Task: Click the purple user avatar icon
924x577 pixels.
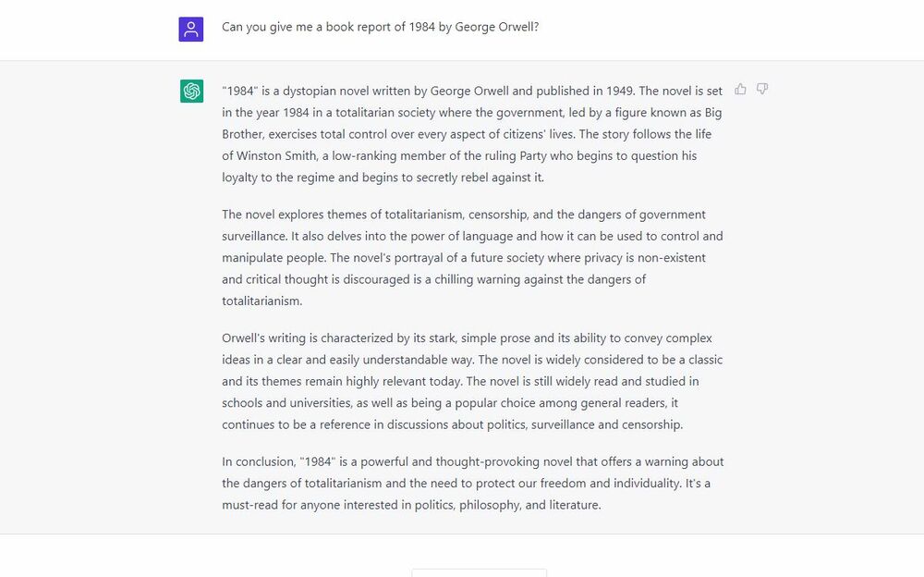Action: coord(191,29)
